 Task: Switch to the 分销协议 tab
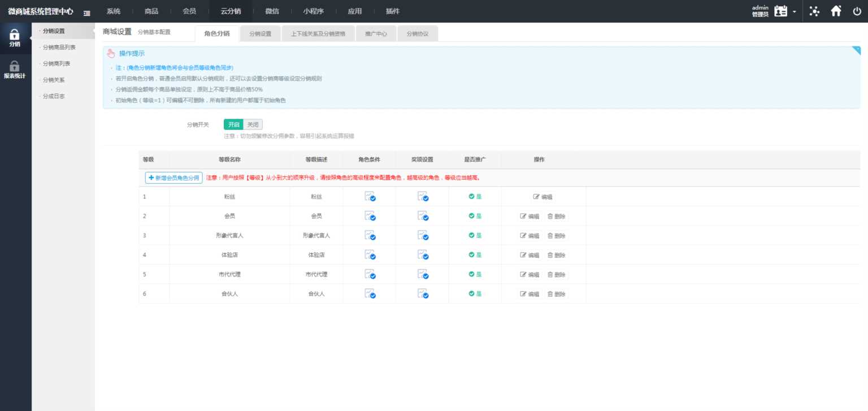pyautogui.click(x=418, y=34)
